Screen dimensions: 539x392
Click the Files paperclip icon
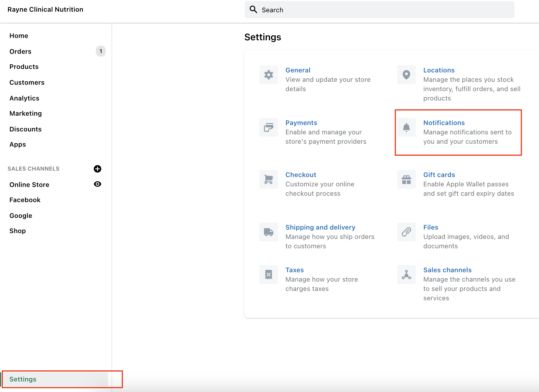point(406,232)
